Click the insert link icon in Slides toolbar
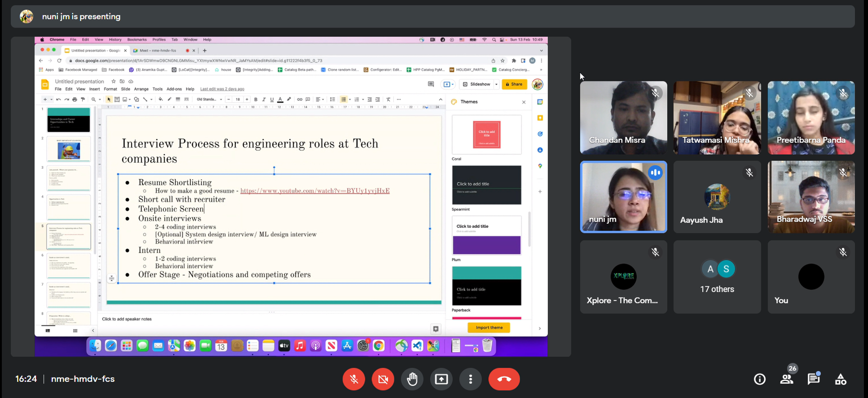 click(299, 99)
